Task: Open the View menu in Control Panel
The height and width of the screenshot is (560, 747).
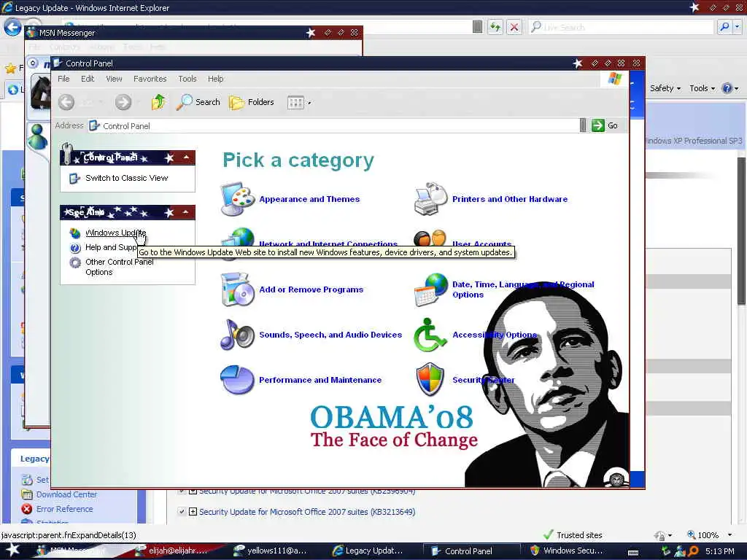Action: [x=114, y=79]
